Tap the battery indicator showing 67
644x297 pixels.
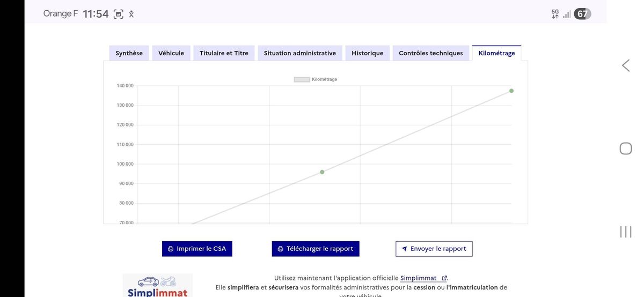point(582,14)
